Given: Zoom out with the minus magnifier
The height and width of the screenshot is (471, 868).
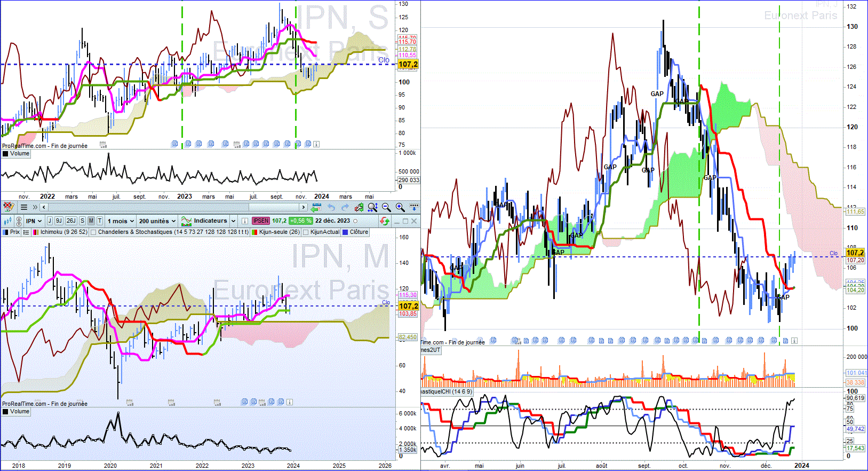Looking at the screenshot, I should click(386, 207).
